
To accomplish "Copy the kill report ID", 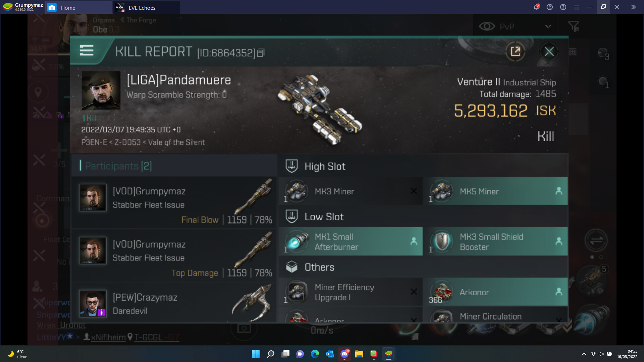I will click(x=261, y=53).
